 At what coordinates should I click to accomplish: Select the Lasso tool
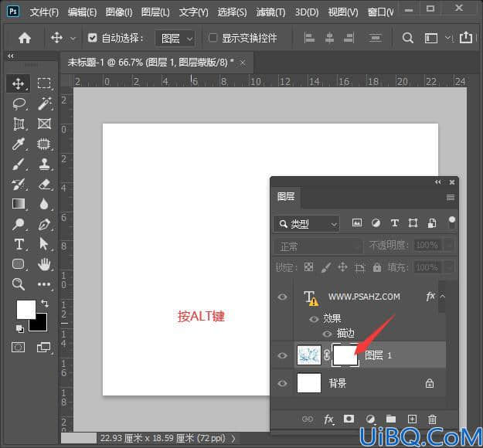click(x=19, y=104)
